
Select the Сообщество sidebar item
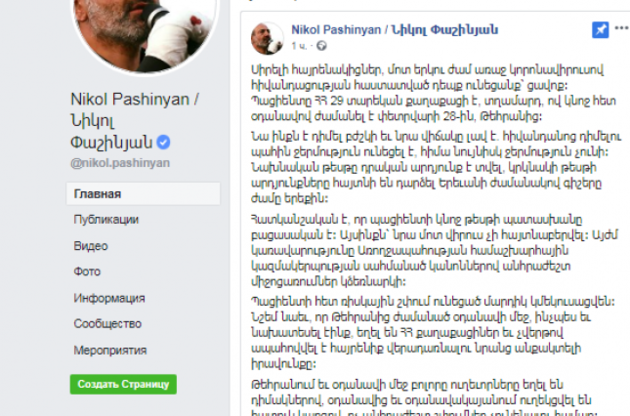pyautogui.click(x=107, y=324)
